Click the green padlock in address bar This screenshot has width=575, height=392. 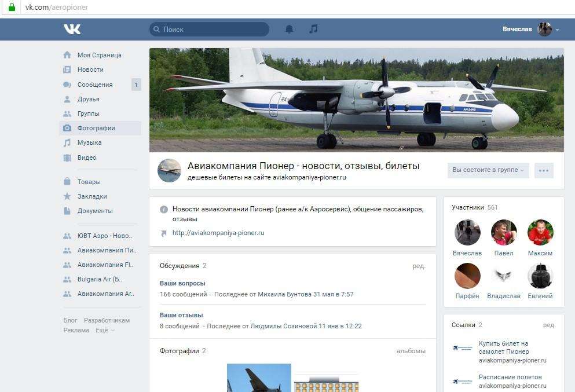(12, 7)
